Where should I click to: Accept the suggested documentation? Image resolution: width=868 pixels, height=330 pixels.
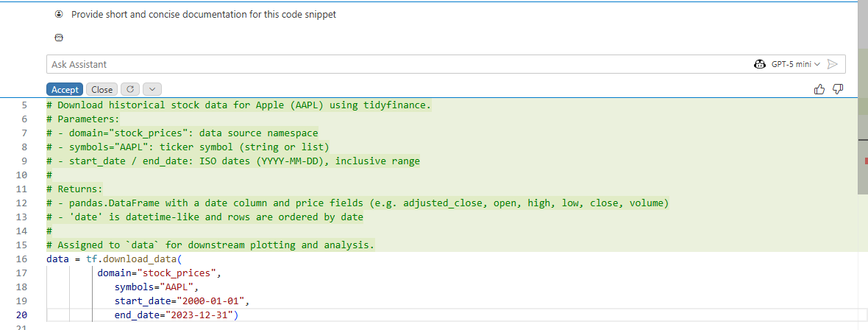coord(65,89)
